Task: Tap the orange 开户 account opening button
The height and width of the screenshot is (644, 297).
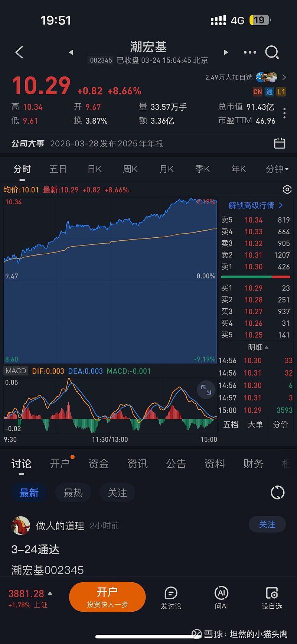Action: pyautogui.click(x=107, y=597)
